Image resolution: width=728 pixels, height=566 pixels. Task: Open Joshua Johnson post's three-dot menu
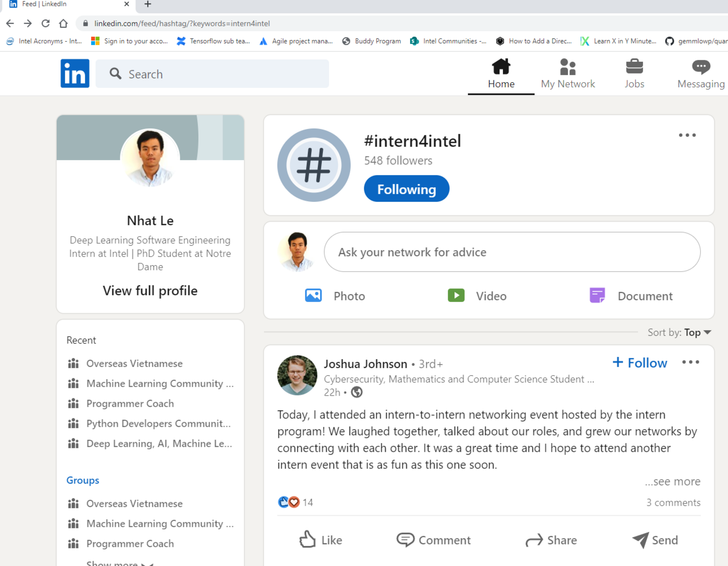(690, 362)
